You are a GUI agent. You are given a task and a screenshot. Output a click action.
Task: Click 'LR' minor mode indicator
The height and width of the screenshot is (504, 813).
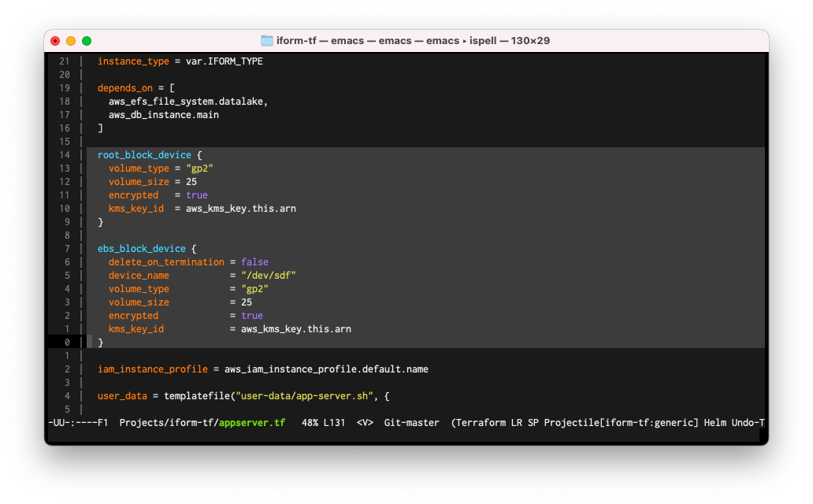(517, 423)
